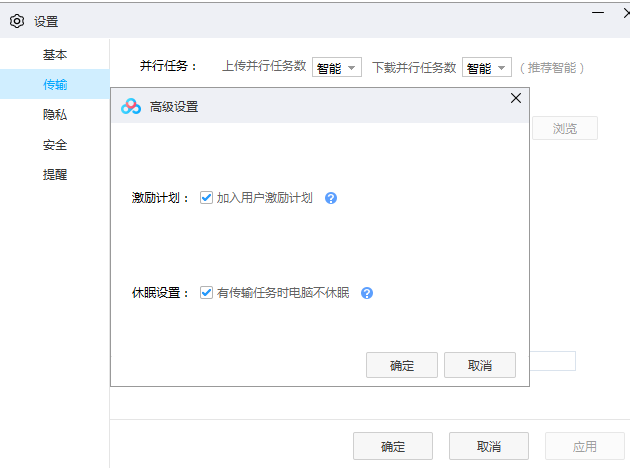Open help icon next to 有传输任务时电脑不休眠
The width and height of the screenshot is (630, 468).
point(367,293)
